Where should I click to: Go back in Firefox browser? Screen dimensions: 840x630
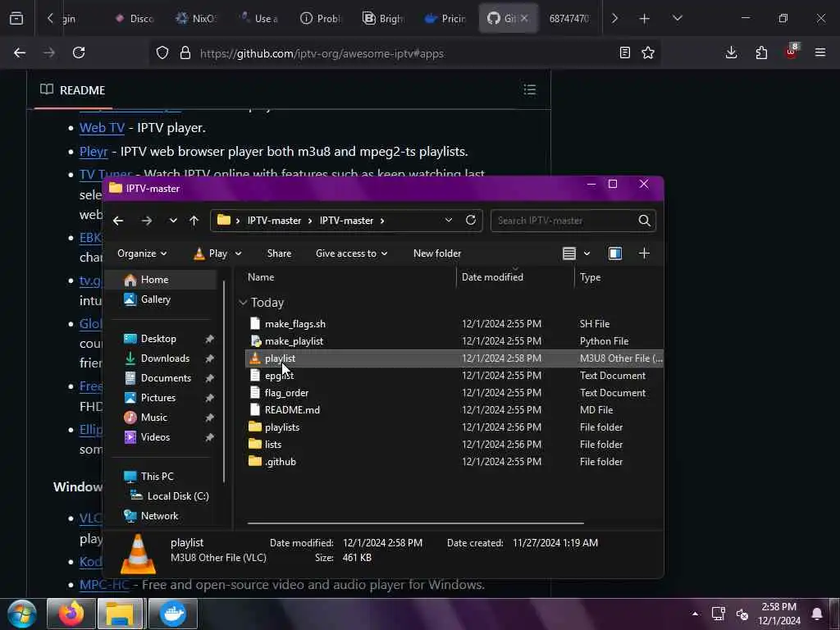pyautogui.click(x=20, y=52)
